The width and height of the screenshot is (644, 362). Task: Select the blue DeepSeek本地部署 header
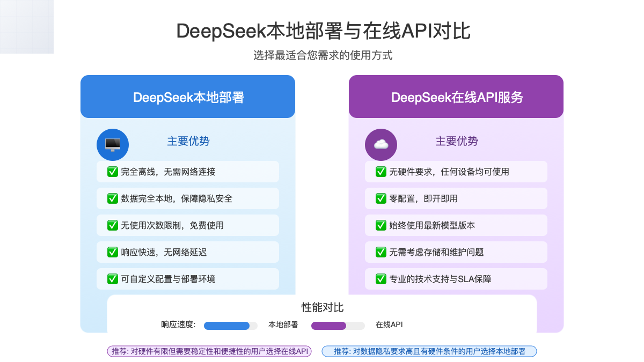coord(188,97)
